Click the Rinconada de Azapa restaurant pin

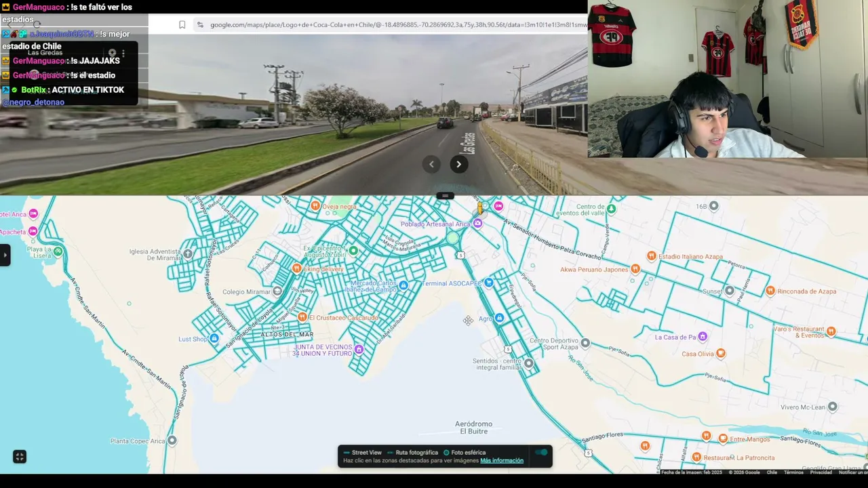[x=770, y=291]
